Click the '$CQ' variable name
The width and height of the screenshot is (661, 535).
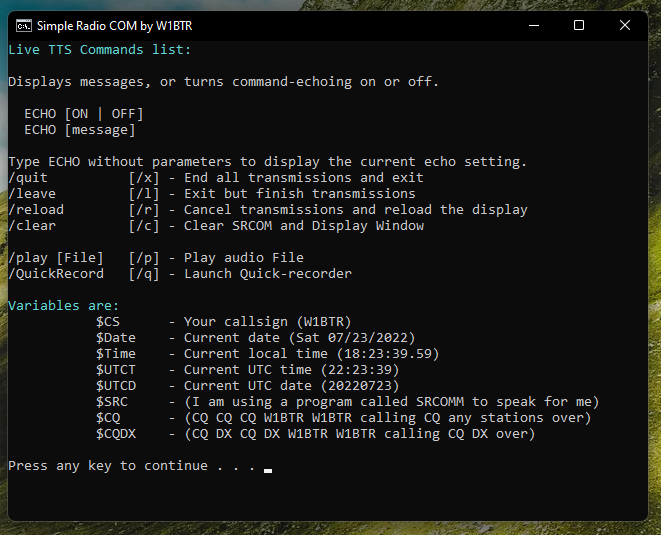pos(108,418)
